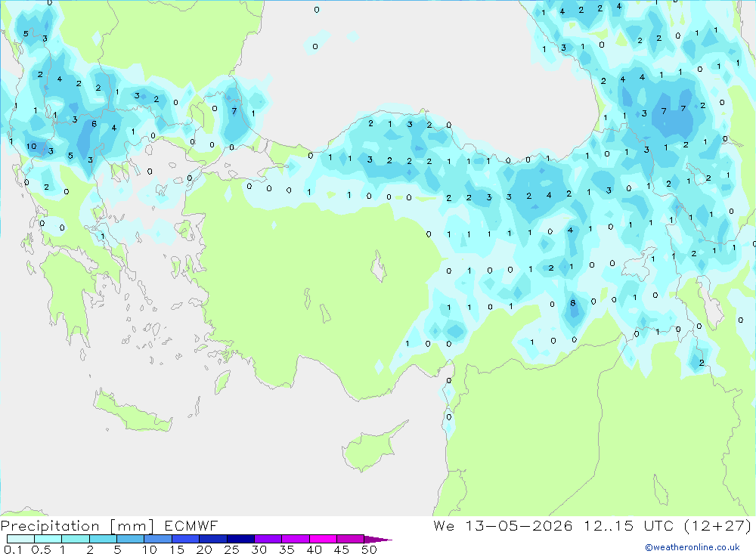This screenshot has height=554, width=756.
Task: Click the '12..15 UTC' time range
Action: tap(629, 525)
